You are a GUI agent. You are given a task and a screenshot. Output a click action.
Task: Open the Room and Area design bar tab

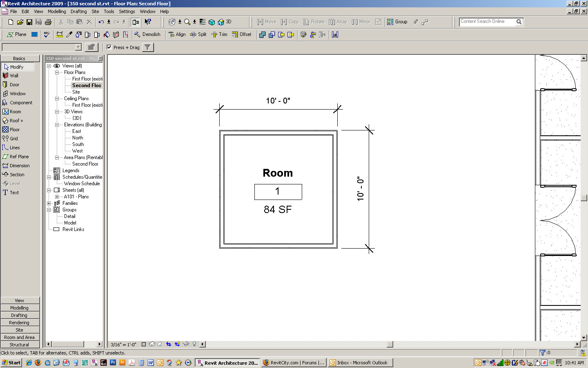(20, 337)
